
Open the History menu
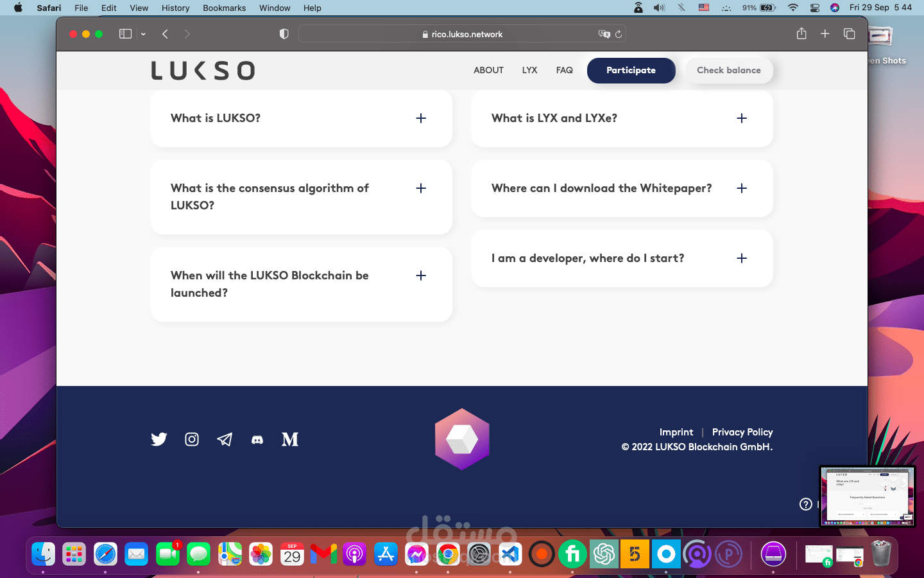point(175,8)
